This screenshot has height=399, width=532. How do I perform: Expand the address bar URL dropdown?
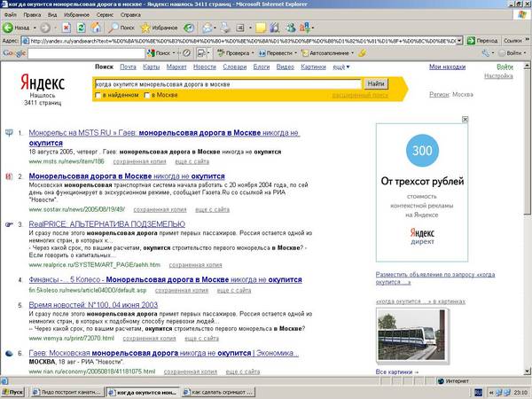click(459, 41)
